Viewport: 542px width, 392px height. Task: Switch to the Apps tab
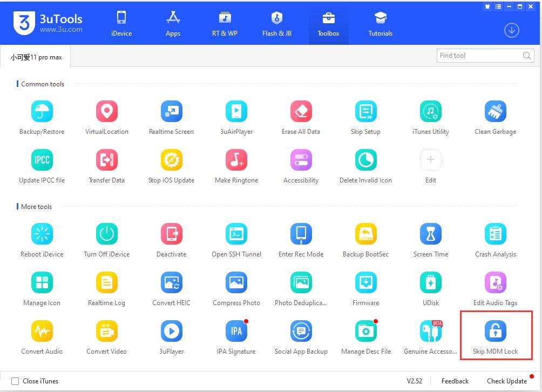(173, 24)
